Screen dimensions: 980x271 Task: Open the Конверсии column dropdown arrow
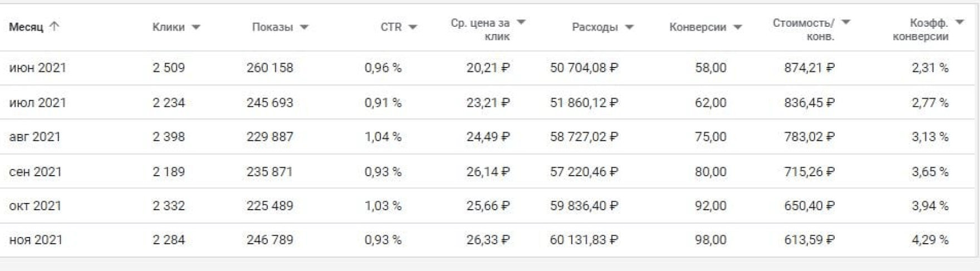[738, 27]
